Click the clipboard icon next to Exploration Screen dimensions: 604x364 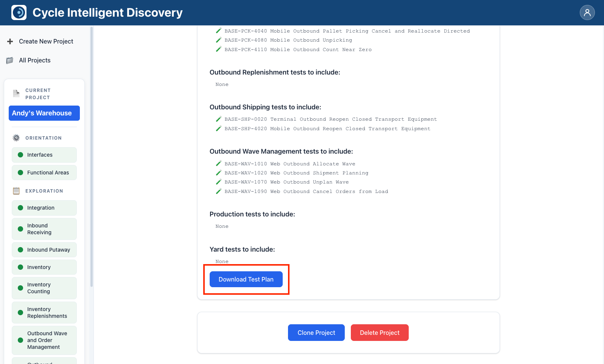coord(16,191)
